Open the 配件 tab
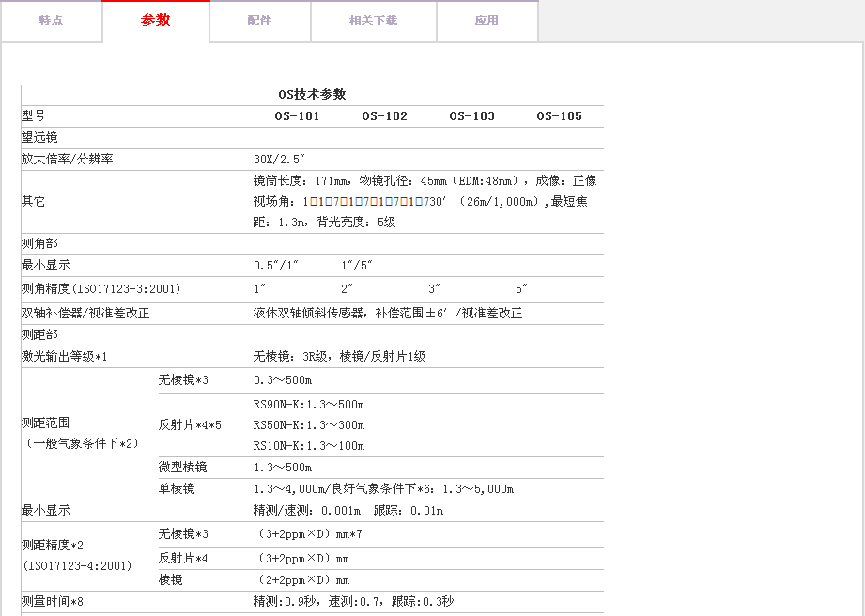The width and height of the screenshot is (865, 616). tap(260, 21)
